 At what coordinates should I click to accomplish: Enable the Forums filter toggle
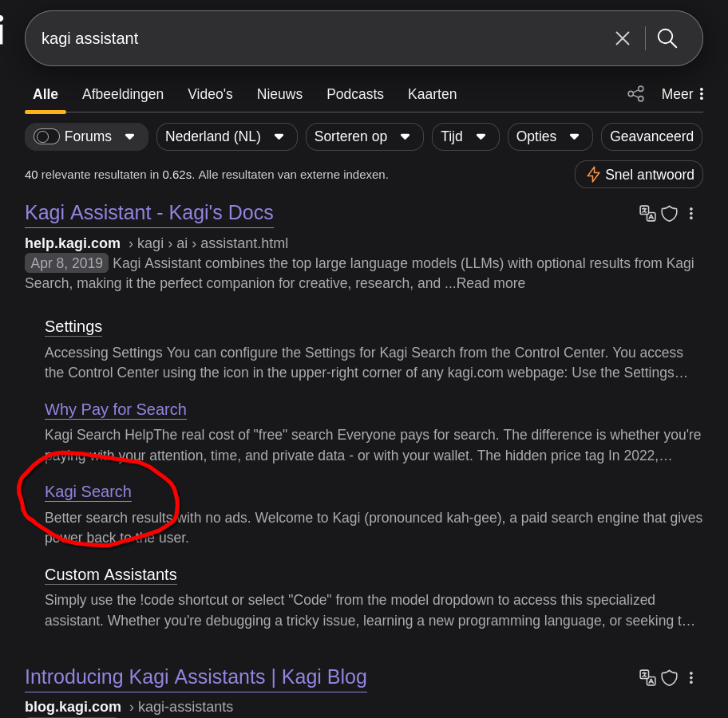tap(45, 136)
